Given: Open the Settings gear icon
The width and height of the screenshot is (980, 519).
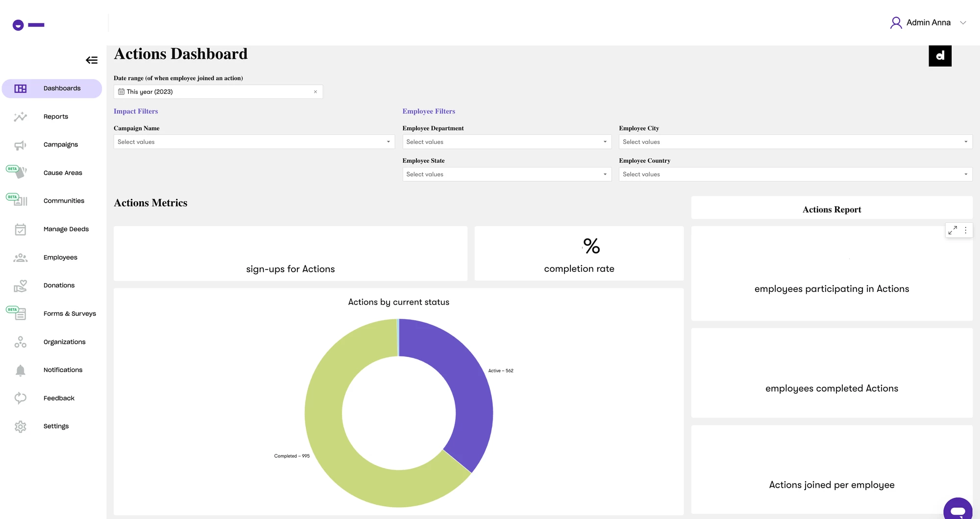Looking at the screenshot, I should [x=20, y=426].
